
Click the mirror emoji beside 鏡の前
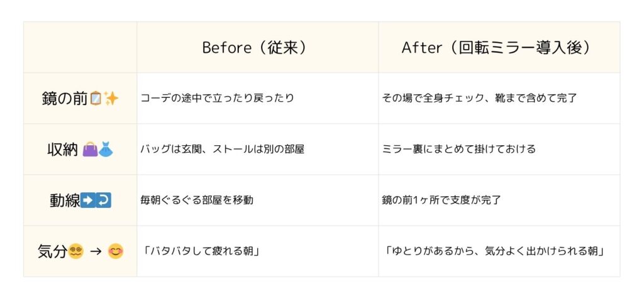96,99
